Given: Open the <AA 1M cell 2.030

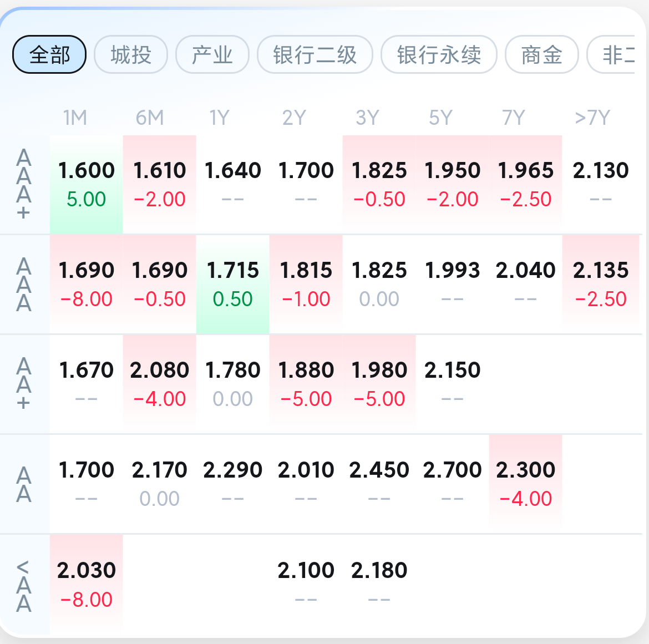Looking at the screenshot, I should click(86, 585).
